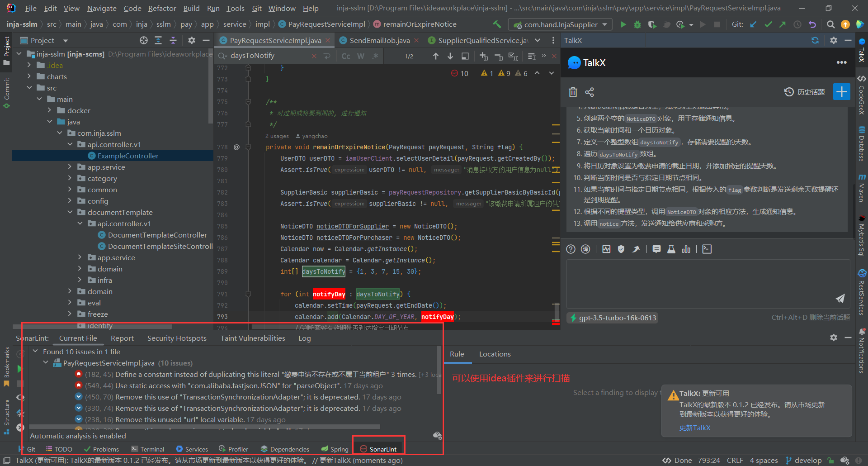
Task: Run SonarLint analysis with the green play icon
Action: tap(20, 369)
